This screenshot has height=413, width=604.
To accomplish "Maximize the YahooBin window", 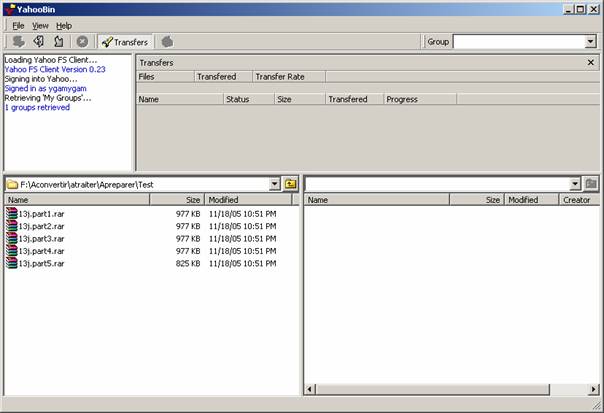I will point(581,9).
